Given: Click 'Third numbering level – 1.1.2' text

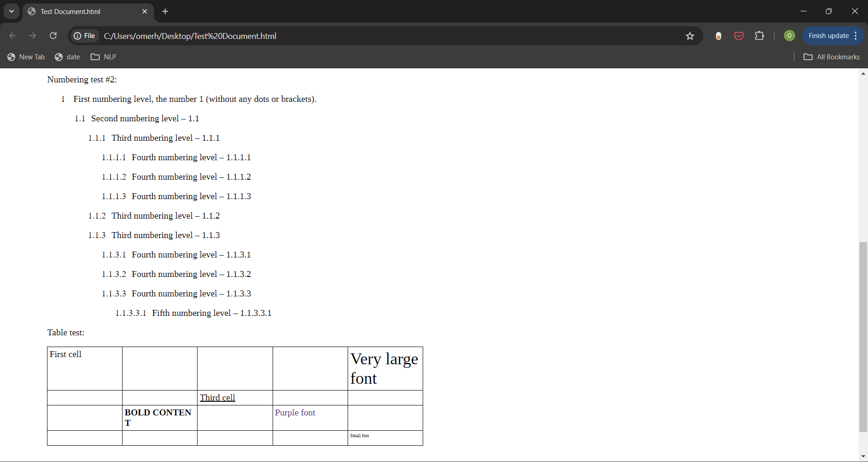Looking at the screenshot, I should pos(165,216).
